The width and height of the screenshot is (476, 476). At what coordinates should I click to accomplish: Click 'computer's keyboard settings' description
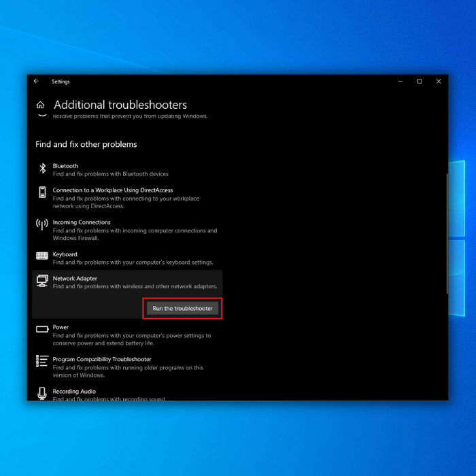click(x=133, y=262)
